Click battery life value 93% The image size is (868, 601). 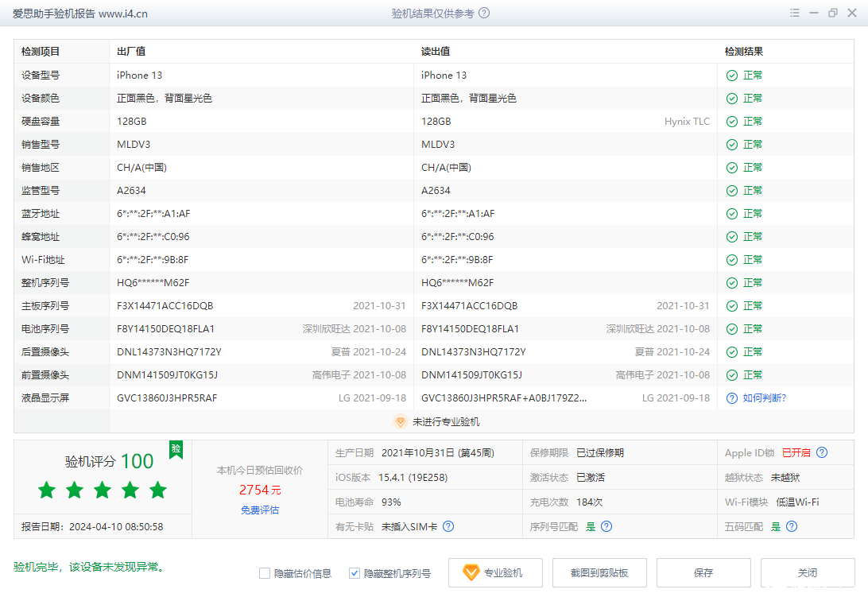point(391,502)
